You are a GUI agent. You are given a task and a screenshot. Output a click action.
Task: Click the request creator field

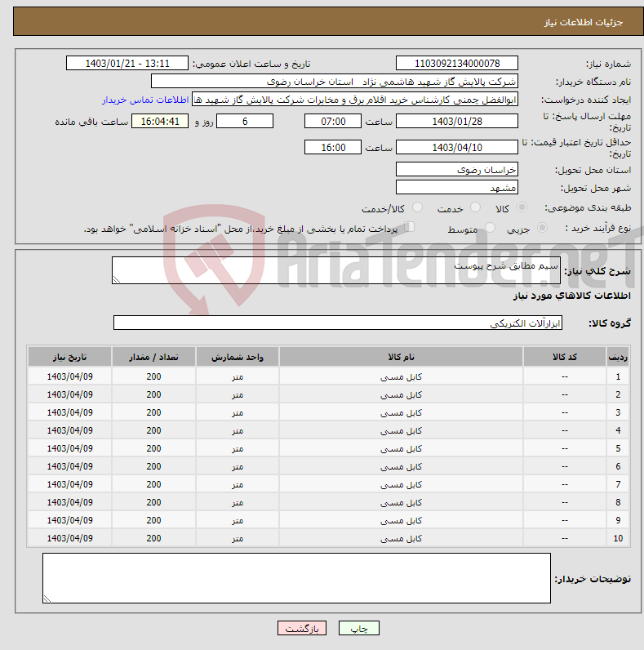[x=355, y=100]
